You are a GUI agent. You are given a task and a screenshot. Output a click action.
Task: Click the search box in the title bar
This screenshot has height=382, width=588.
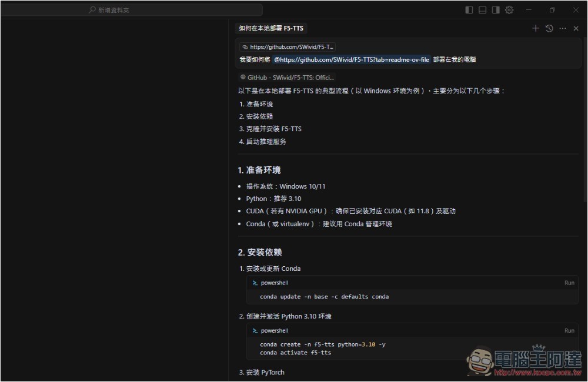175,10
